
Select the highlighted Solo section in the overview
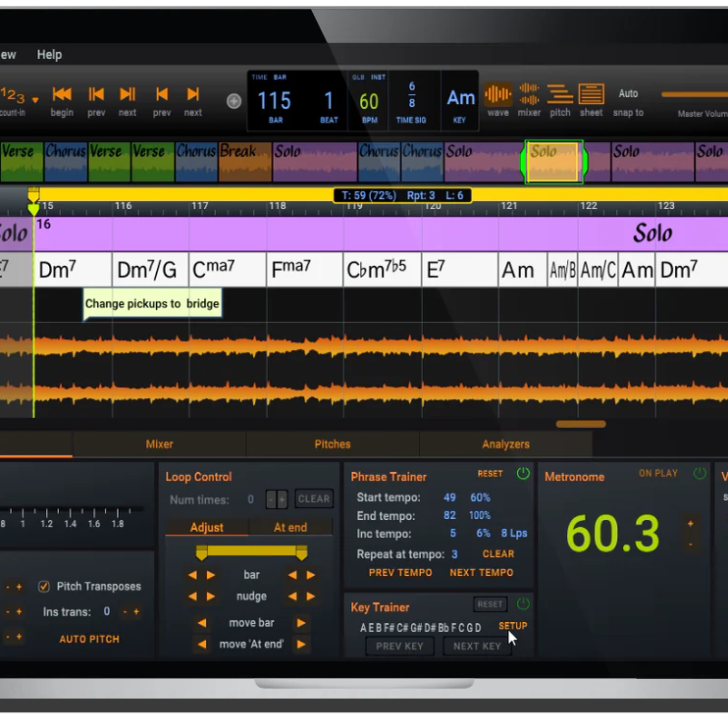point(552,162)
